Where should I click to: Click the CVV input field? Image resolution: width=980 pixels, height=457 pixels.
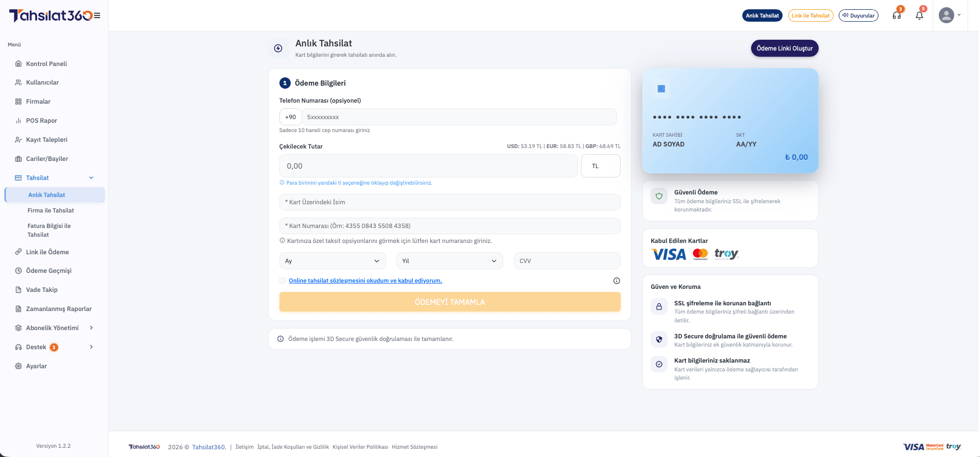pyautogui.click(x=567, y=261)
